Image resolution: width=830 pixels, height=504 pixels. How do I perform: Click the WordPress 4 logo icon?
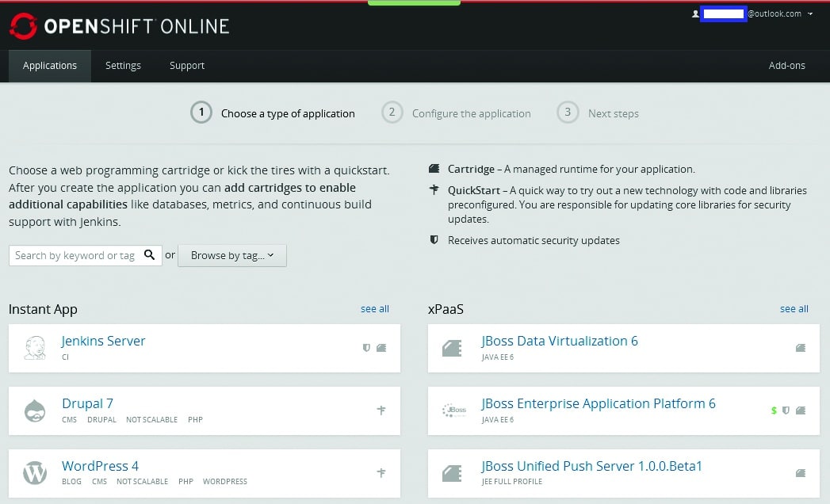[35, 473]
